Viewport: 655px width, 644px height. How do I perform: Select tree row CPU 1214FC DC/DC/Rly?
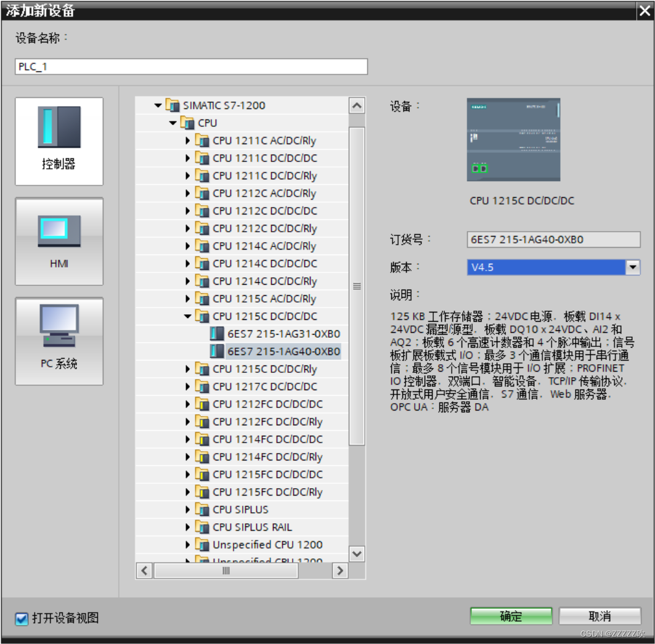click(242, 457)
